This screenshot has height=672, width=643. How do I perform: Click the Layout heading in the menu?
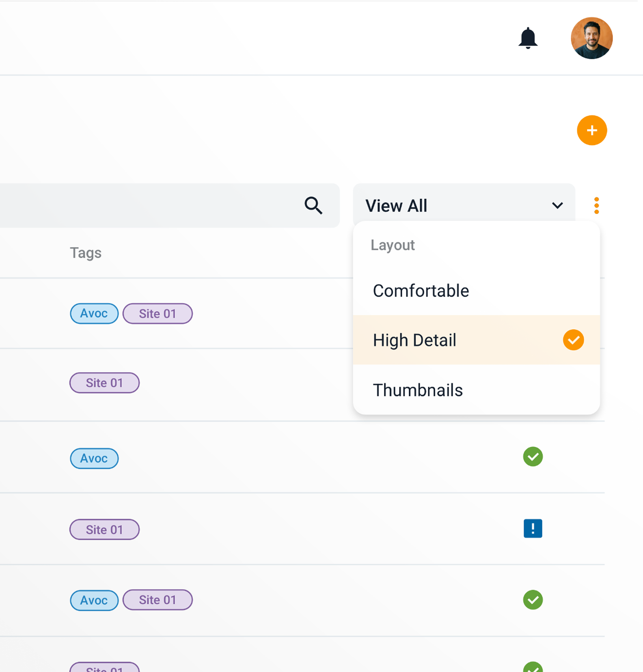pos(393,245)
